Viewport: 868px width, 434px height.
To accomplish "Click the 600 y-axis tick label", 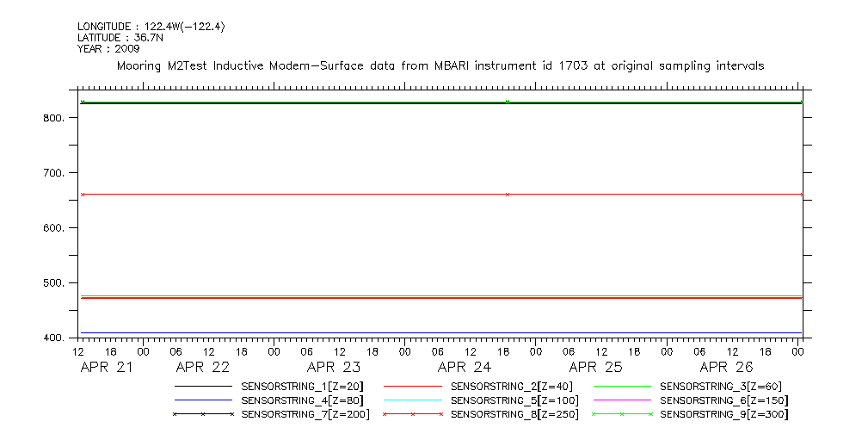I will 55,228.
